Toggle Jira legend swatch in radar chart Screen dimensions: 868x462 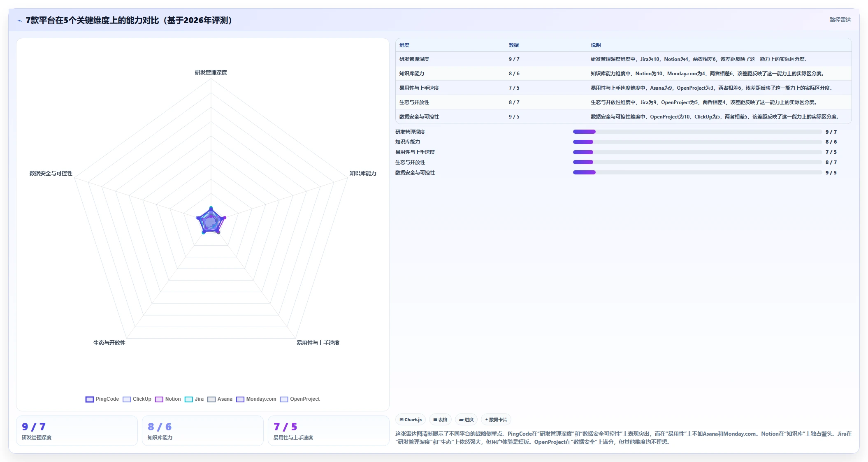point(189,399)
